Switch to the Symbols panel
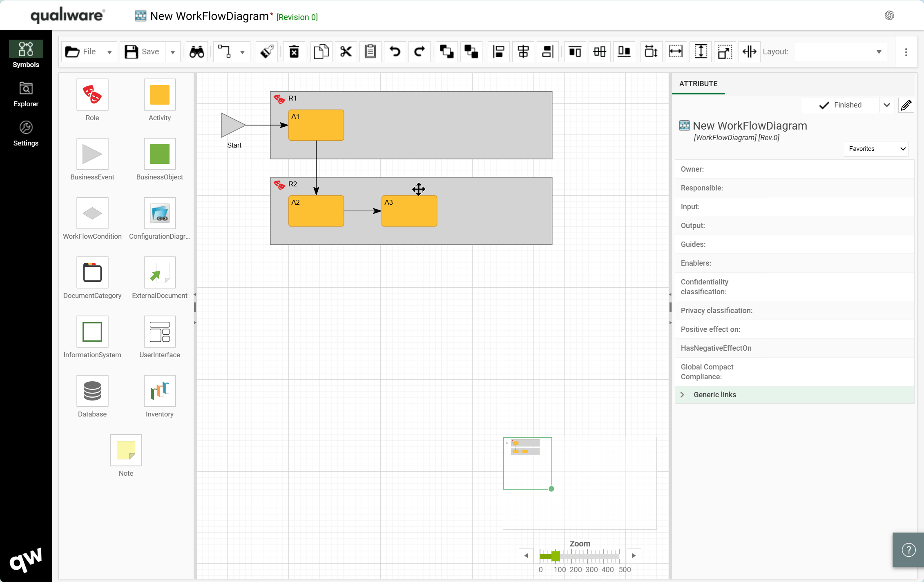This screenshot has height=582, width=924. pos(26,54)
